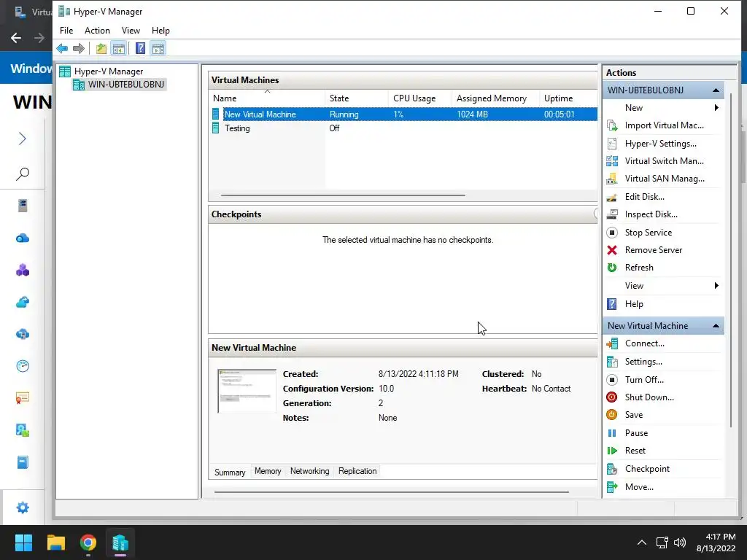Collapse the New Virtual Machine actions section

click(716, 326)
